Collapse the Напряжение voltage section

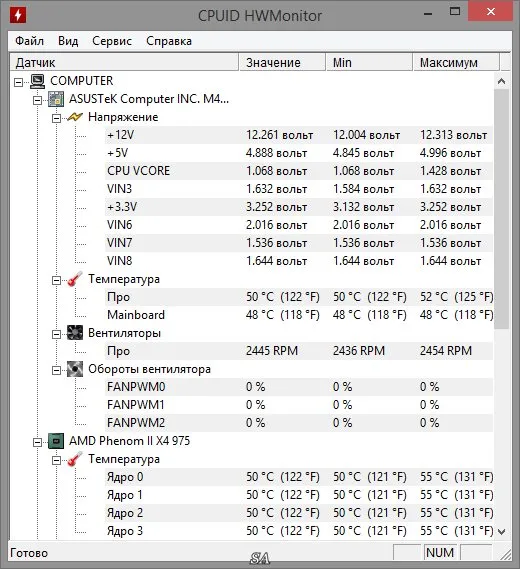click(56, 118)
